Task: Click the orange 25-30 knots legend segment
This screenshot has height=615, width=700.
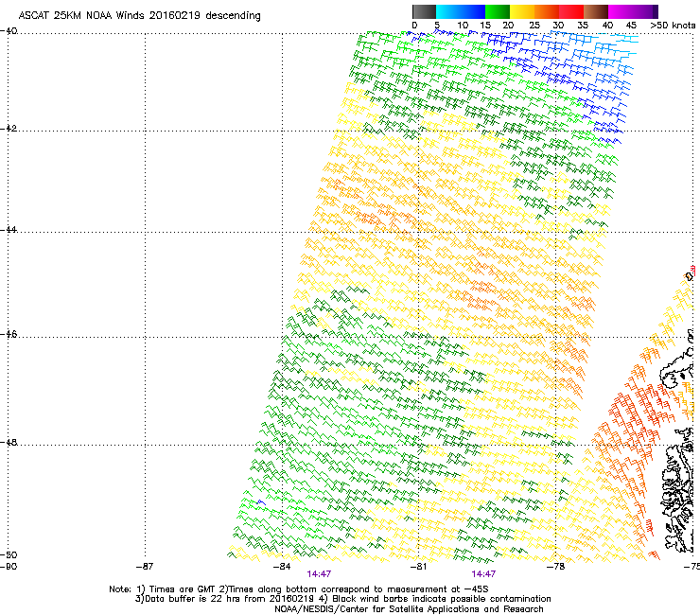Action: [x=547, y=11]
